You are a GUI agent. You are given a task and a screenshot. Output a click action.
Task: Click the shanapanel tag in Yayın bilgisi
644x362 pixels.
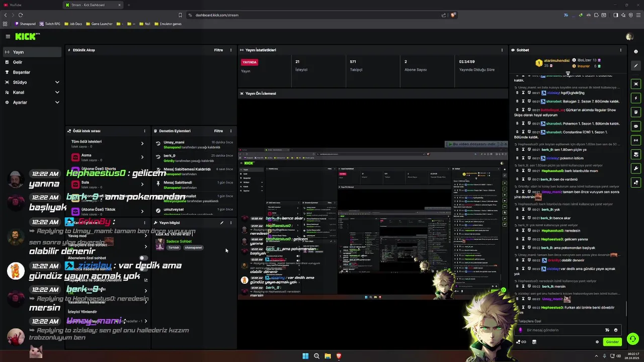point(193,248)
